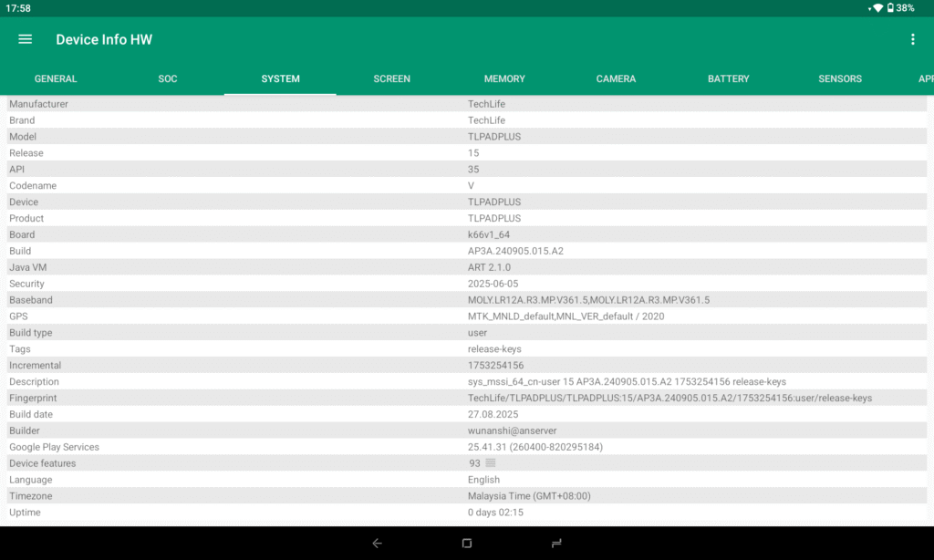
Task: Go to the Memory tab
Action: pyautogui.click(x=504, y=79)
